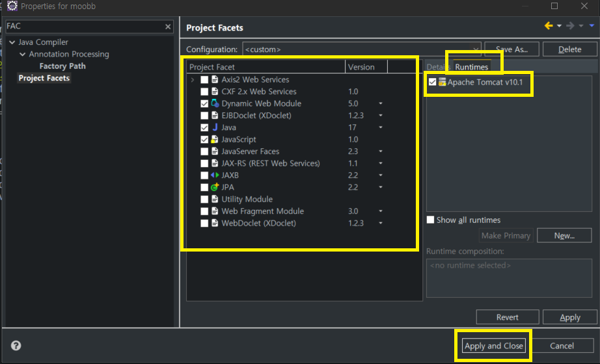The height and width of the screenshot is (364, 600).
Task: Select the Utility Module facet row
Action: click(247, 199)
